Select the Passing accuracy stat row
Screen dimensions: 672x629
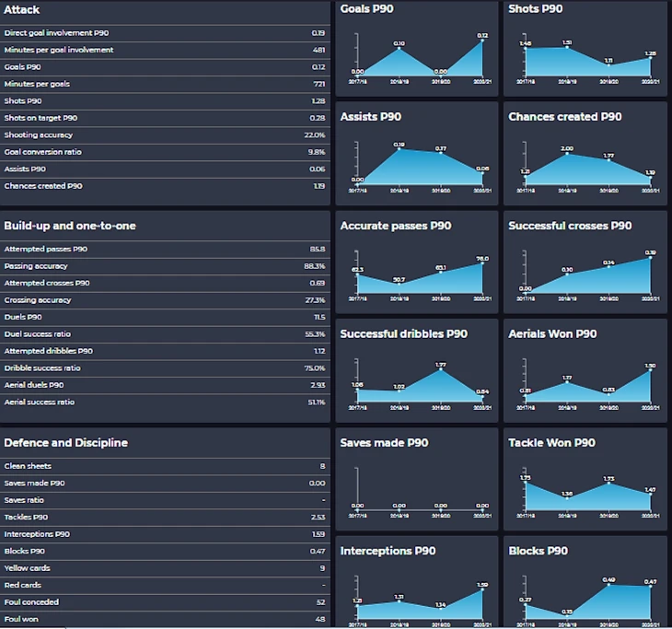pyautogui.click(x=164, y=266)
